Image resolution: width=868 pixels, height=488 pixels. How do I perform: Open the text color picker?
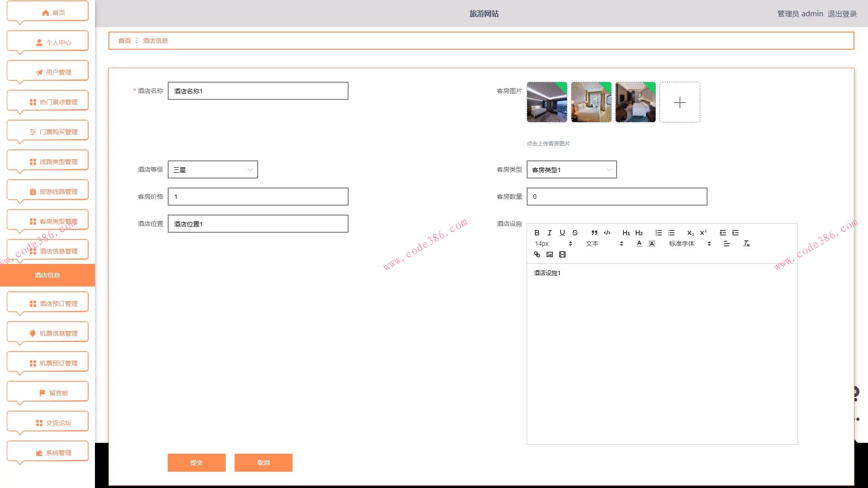coord(639,244)
